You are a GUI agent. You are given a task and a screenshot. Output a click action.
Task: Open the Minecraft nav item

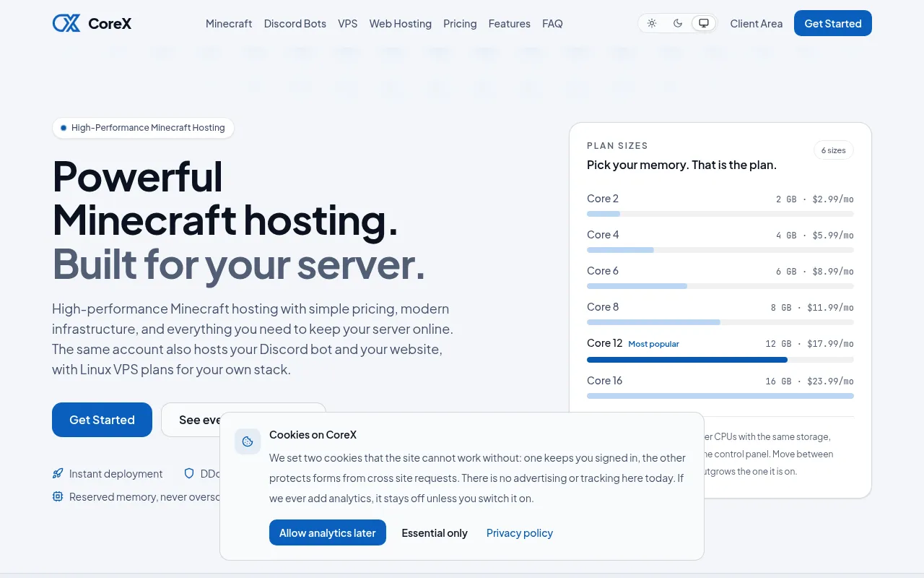pos(229,23)
